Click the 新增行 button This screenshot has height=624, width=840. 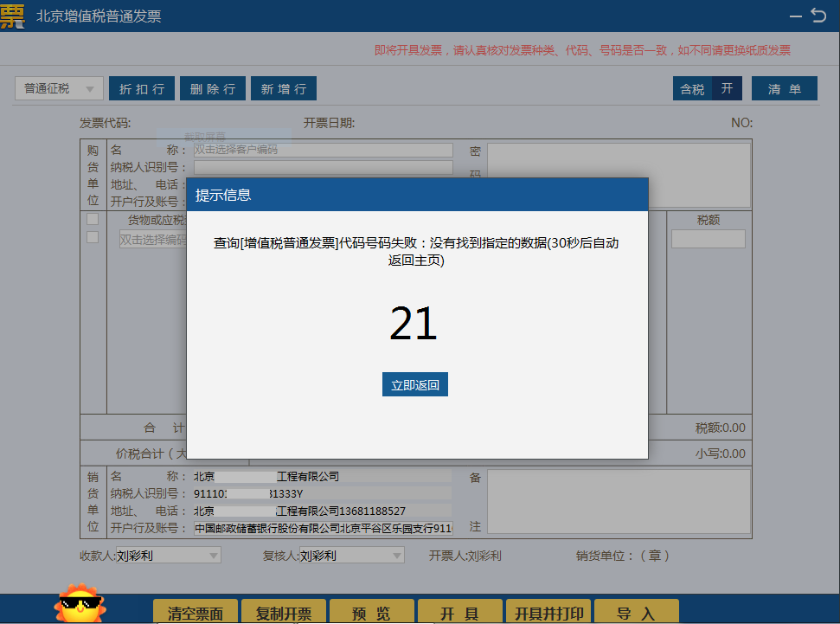(x=284, y=88)
